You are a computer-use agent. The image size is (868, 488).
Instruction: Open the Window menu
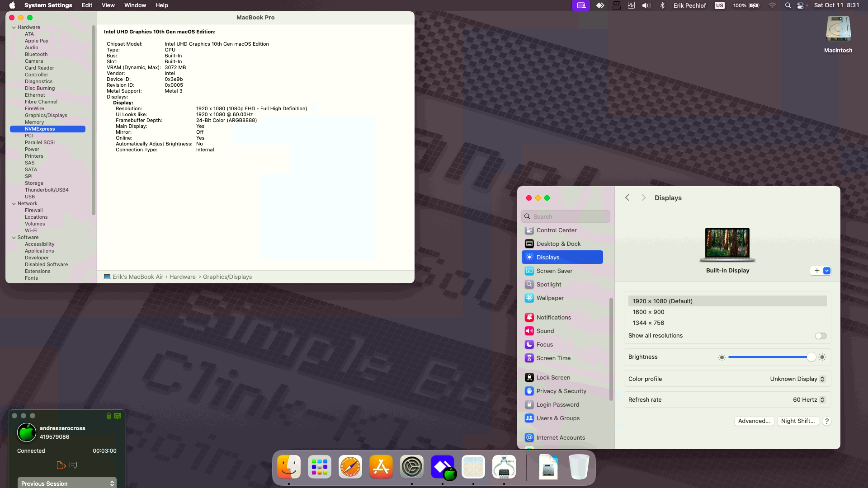[x=135, y=5]
